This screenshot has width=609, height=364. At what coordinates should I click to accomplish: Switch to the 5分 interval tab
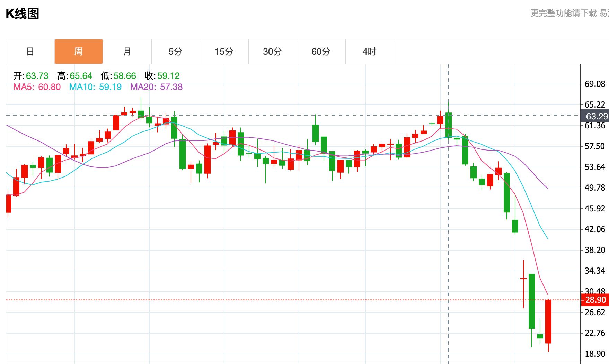pos(176,52)
